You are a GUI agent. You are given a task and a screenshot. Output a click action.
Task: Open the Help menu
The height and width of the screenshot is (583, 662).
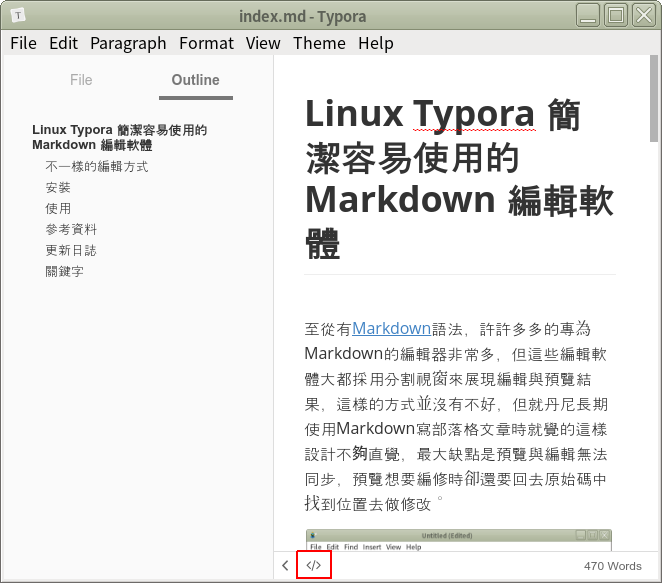coord(376,43)
